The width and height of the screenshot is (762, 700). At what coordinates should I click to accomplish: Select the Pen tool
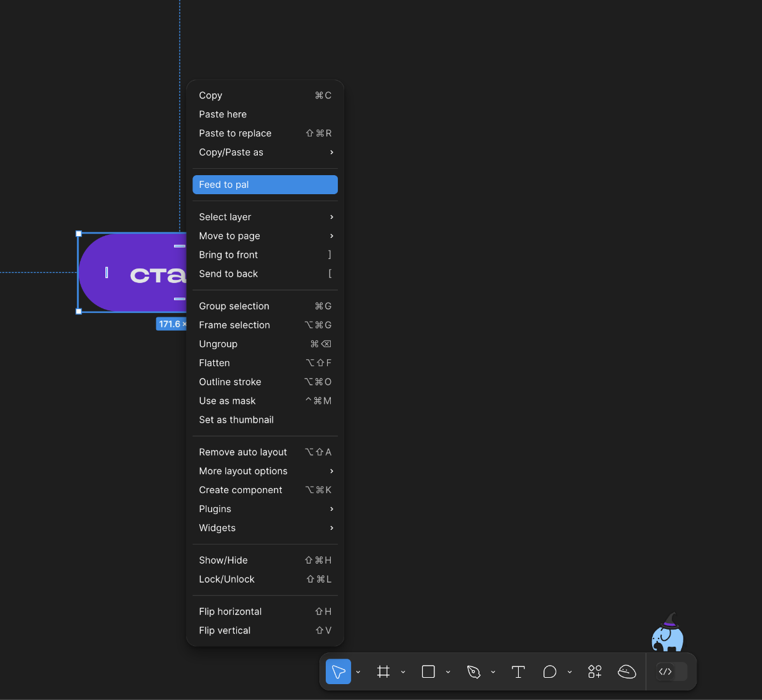click(x=474, y=671)
